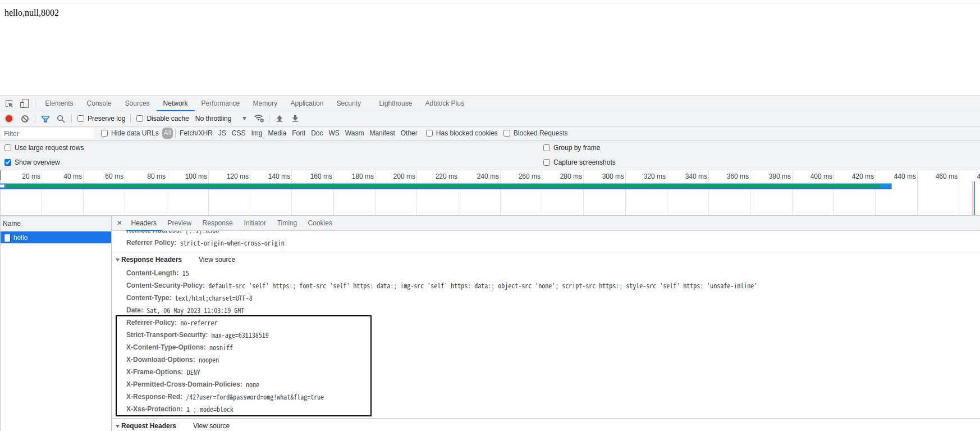Image resolution: width=980 pixels, height=431 pixels.
Task: Open the Performance panel
Action: click(220, 103)
